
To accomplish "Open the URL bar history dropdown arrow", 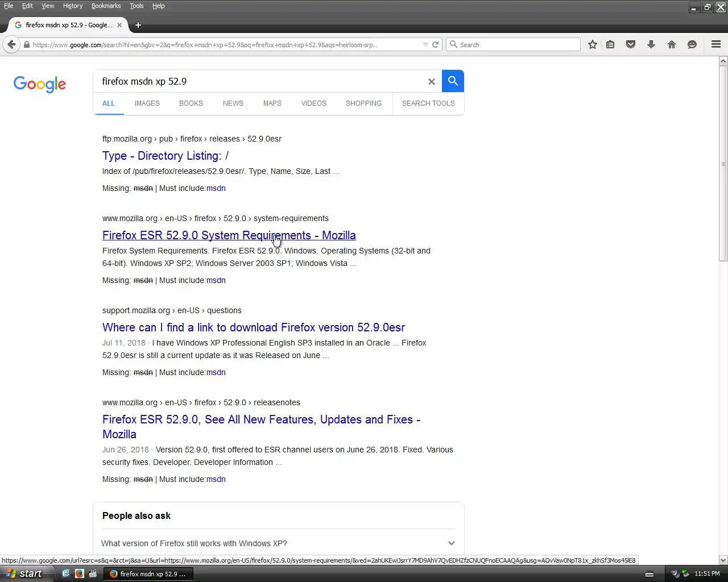I will tap(425, 44).
